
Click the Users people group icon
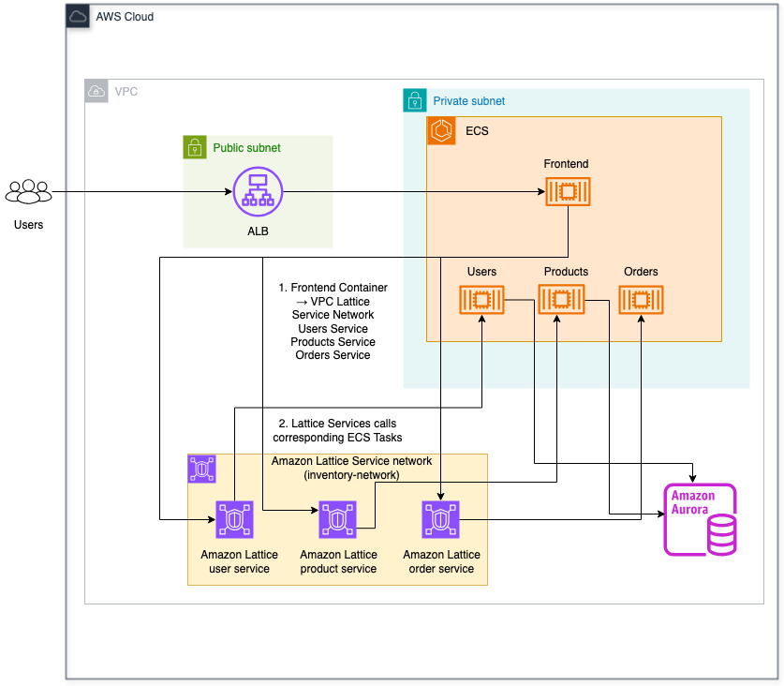click(28, 192)
